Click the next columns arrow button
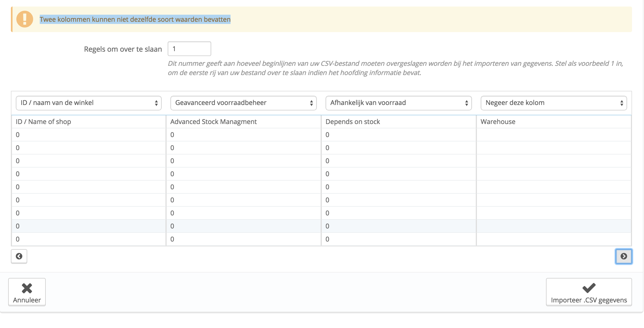 (624, 256)
